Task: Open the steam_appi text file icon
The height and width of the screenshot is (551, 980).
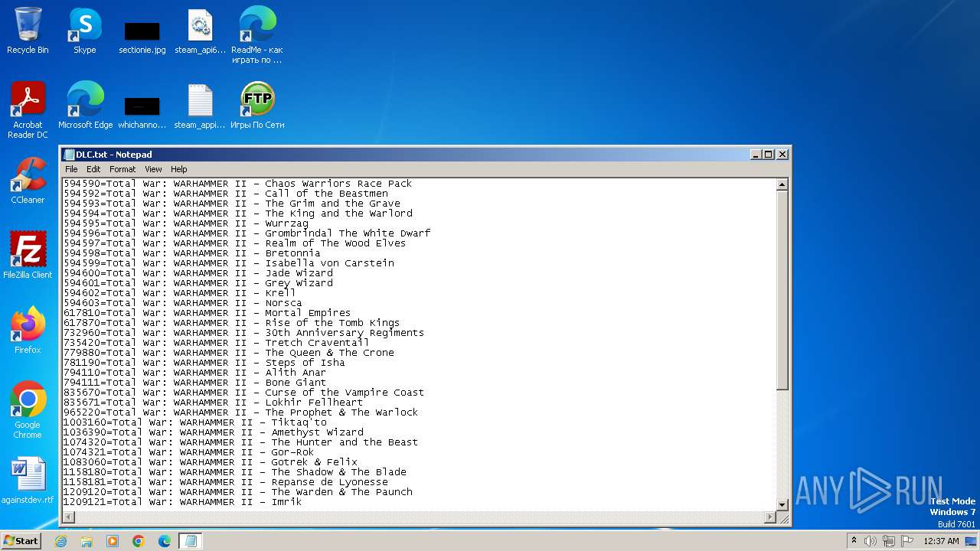Action: pos(200,106)
